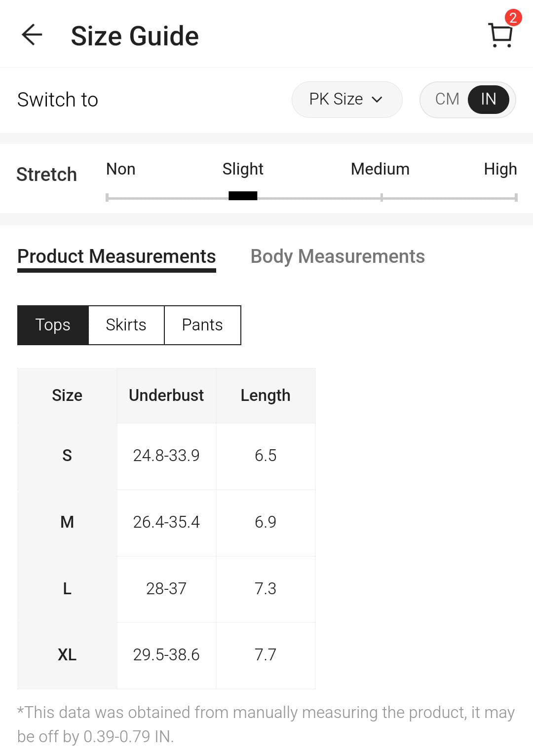Click the cart badge showing 2
This screenshot has height=756, width=533.
pos(513,18)
